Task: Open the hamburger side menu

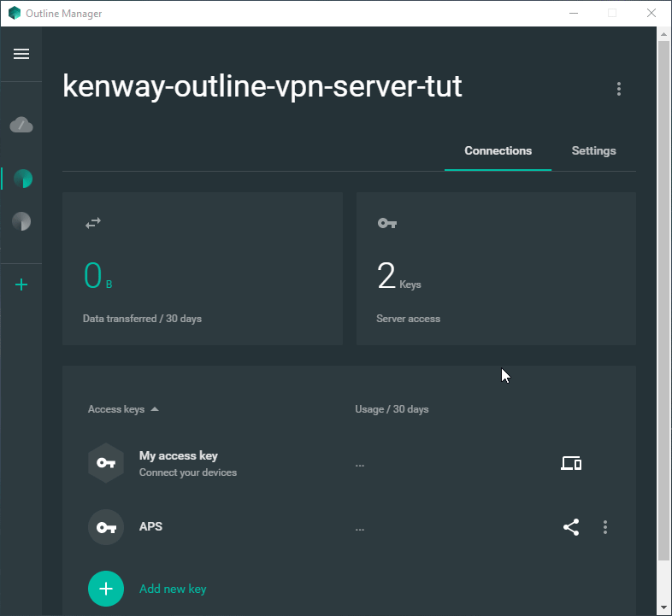Action: [x=21, y=54]
